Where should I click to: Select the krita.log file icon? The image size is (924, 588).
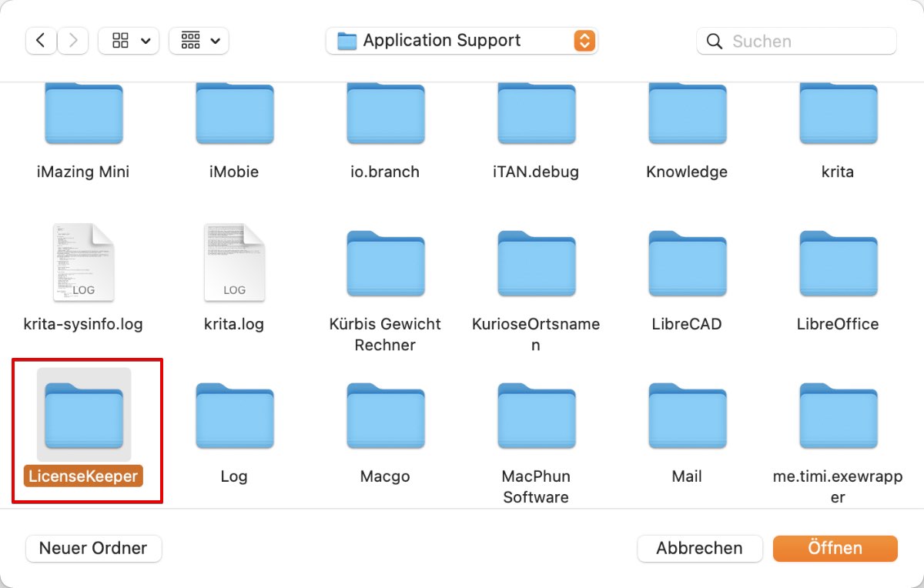[x=234, y=262]
